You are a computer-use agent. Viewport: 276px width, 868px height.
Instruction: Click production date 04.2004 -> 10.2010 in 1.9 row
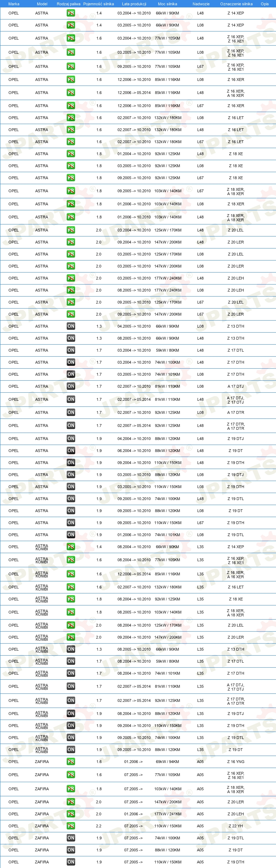(x=134, y=439)
